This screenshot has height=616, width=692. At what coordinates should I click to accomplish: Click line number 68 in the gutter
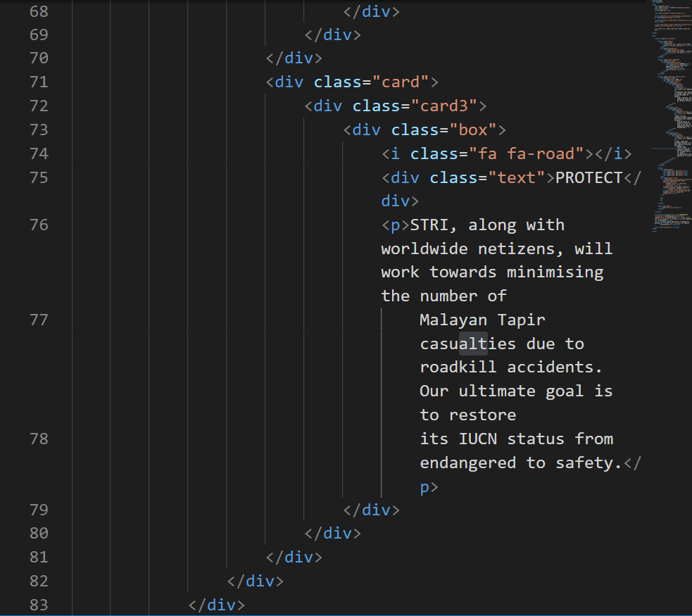39,11
